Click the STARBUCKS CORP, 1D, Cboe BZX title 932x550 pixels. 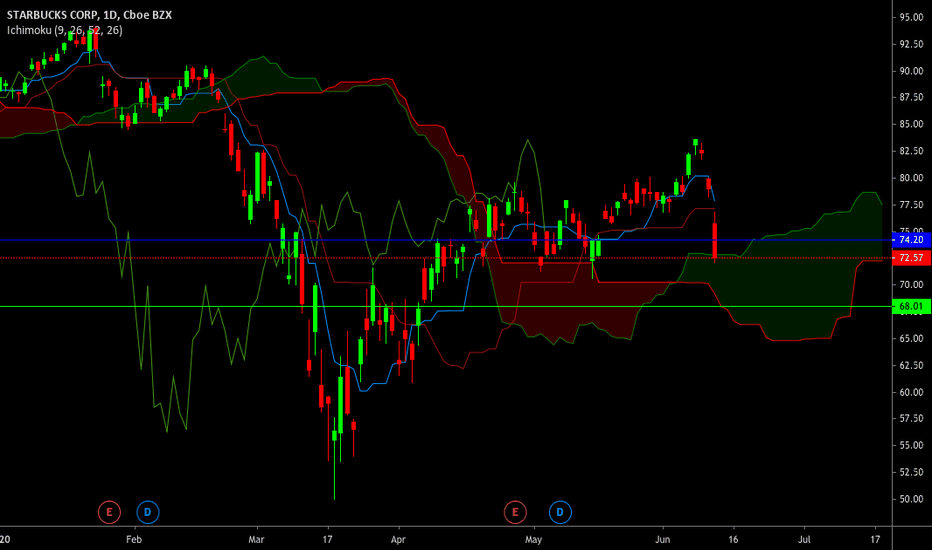(x=89, y=15)
